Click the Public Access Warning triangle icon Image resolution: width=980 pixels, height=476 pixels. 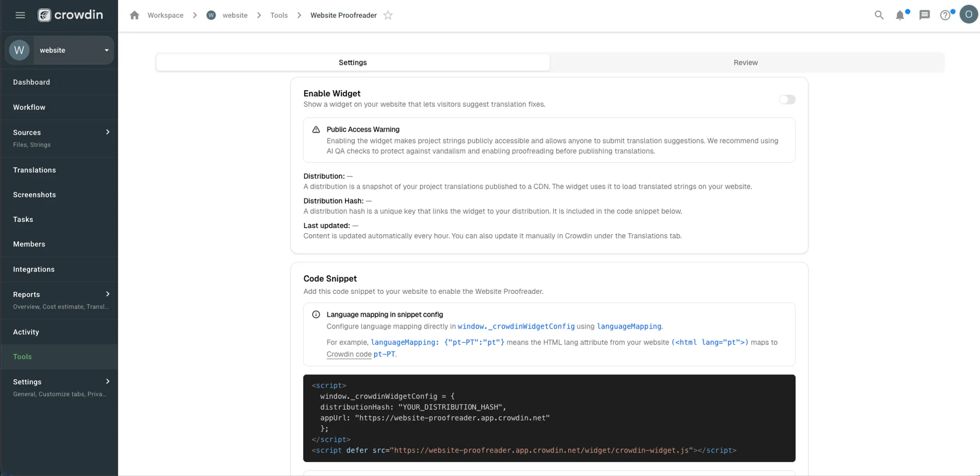(316, 130)
